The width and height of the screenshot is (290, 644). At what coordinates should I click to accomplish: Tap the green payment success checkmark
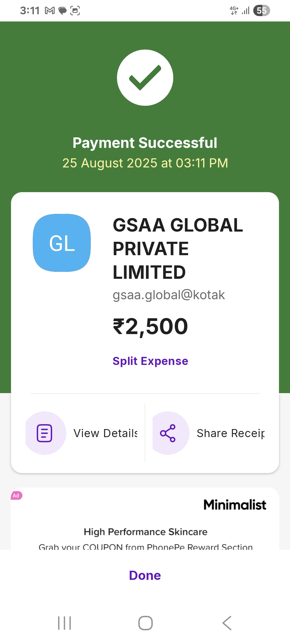(x=145, y=78)
